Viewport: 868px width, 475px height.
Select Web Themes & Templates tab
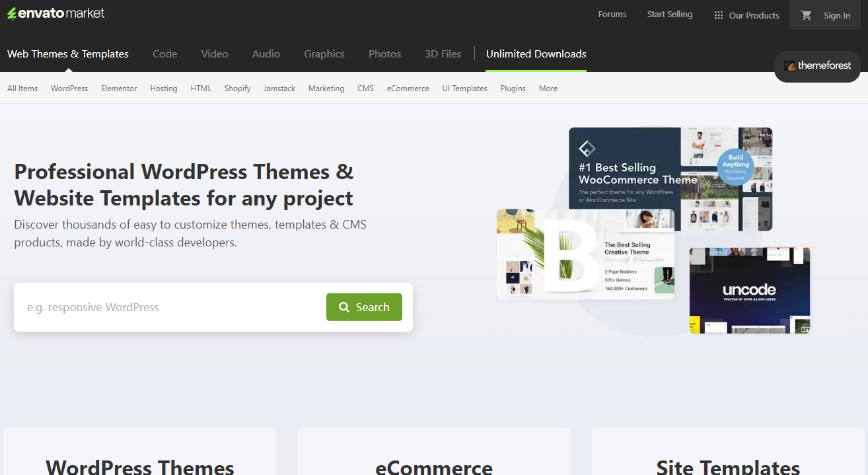coord(68,54)
